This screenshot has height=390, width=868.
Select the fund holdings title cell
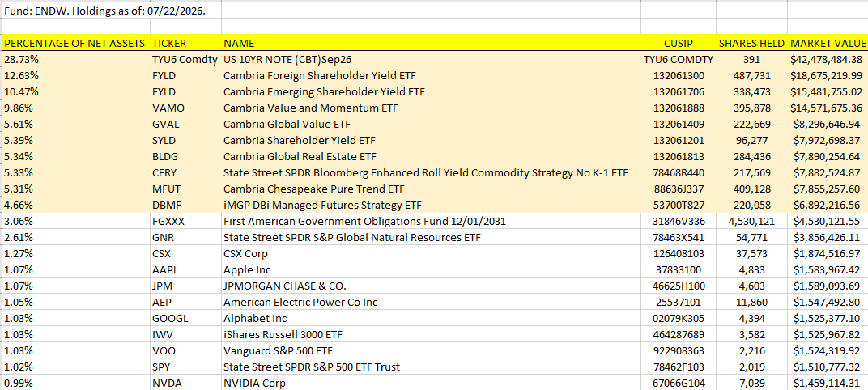[111, 11]
